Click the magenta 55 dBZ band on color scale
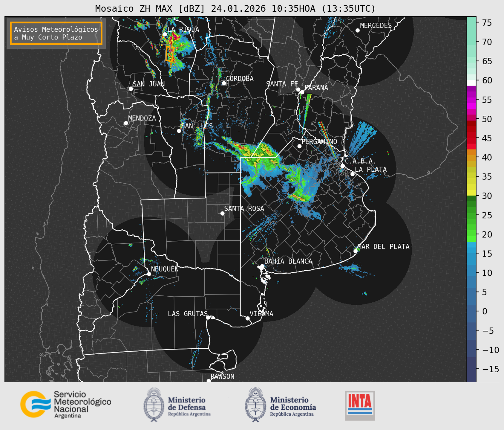Image resolution: width=504 pixels, height=430 pixels. [x=471, y=100]
